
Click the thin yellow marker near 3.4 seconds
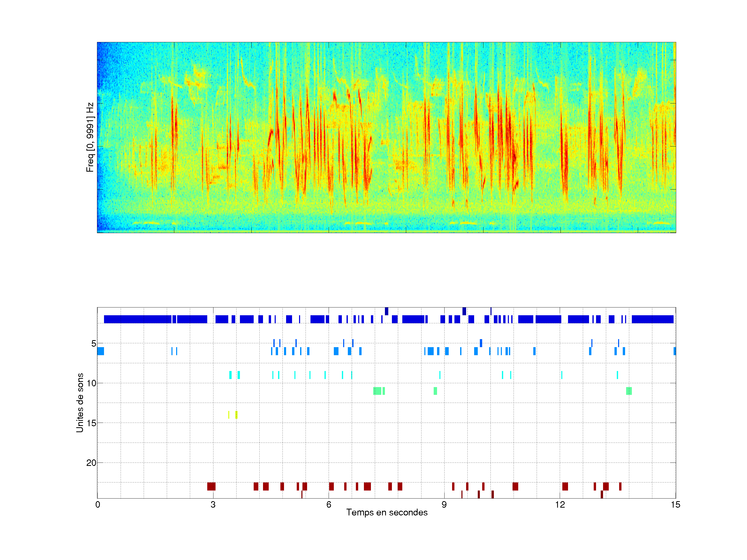[229, 415]
